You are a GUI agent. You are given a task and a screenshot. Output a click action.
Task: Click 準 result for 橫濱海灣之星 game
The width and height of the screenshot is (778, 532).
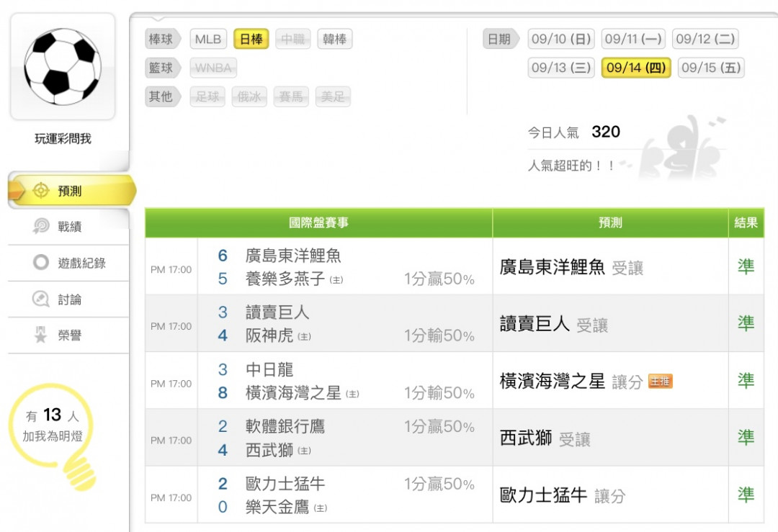point(746,381)
